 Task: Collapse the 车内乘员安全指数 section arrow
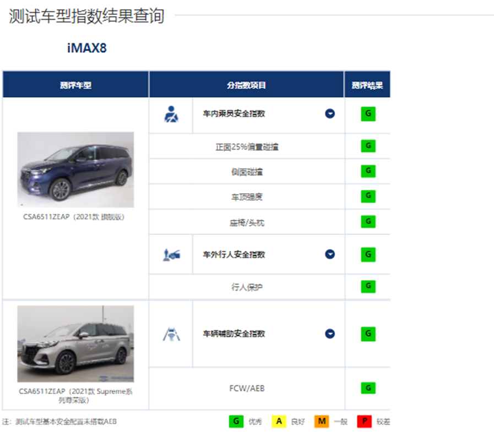[330, 113]
